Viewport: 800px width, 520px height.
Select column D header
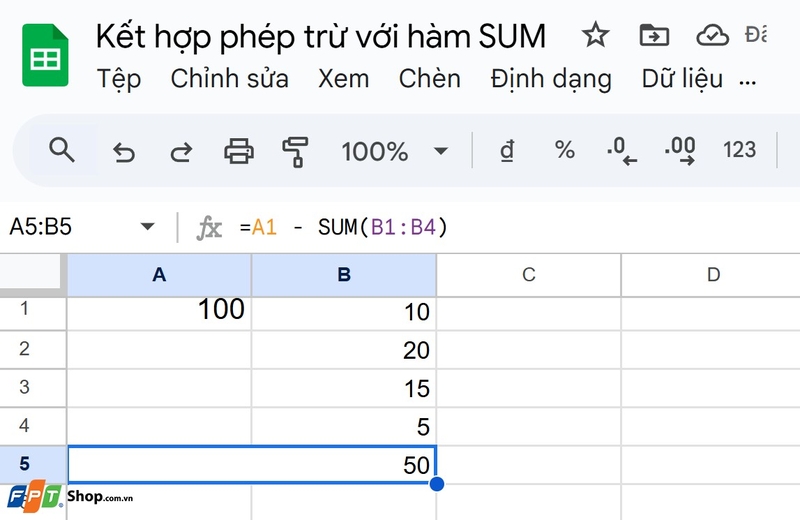click(711, 275)
